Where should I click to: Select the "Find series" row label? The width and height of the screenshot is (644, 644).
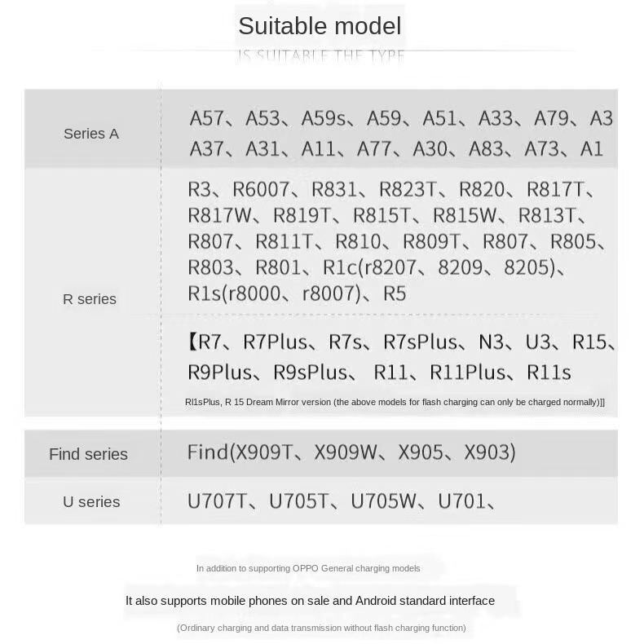tap(88, 454)
